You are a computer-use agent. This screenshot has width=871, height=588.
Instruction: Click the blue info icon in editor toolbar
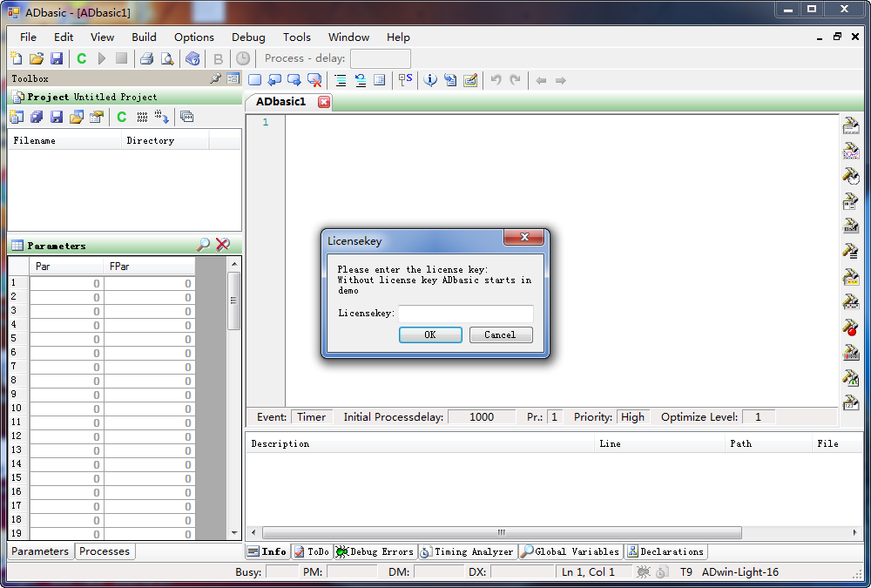[x=430, y=80]
